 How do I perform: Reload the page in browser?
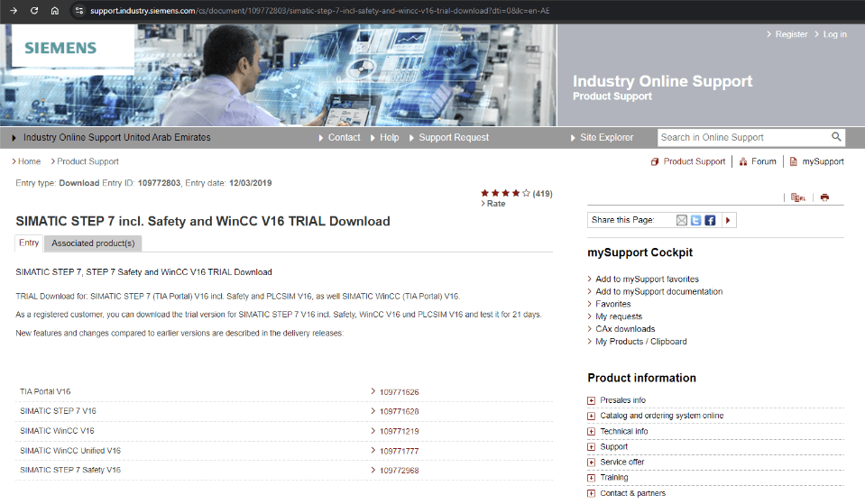[x=34, y=11]
